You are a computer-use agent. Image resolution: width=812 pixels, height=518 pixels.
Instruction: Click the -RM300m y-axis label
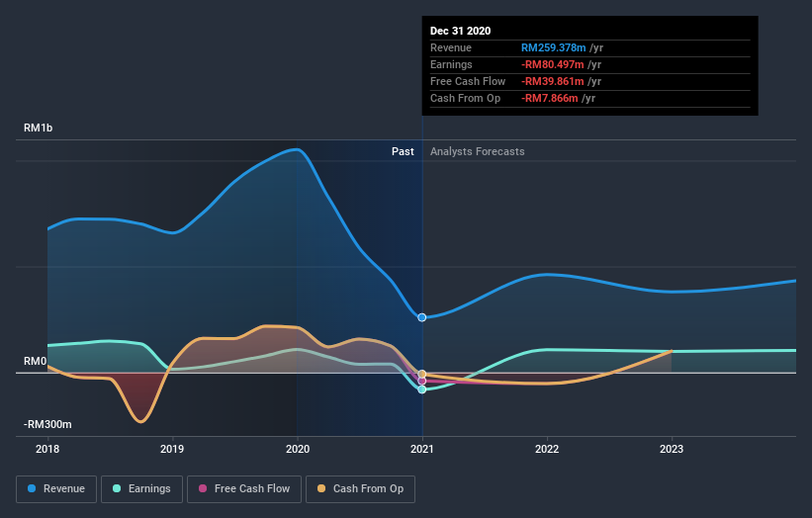47,424
